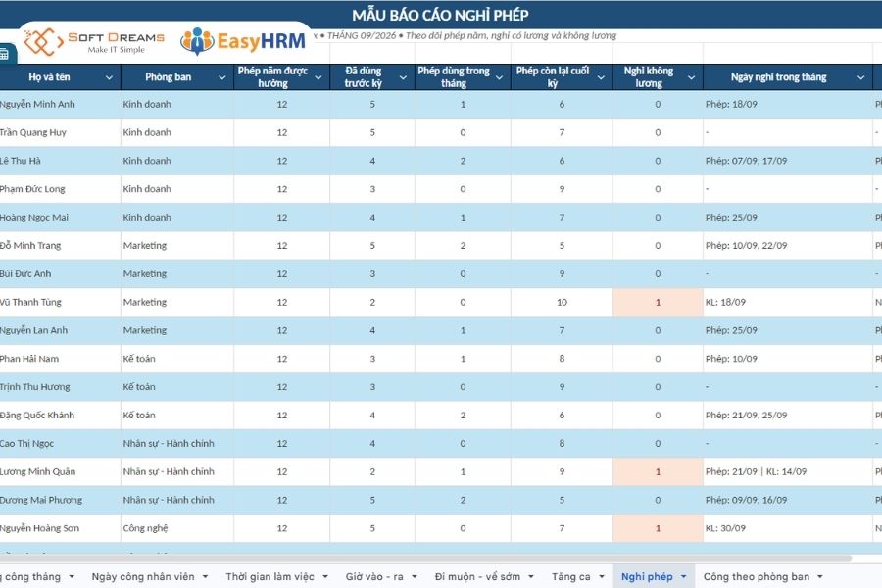The height and width of the screenshot is (588, 882).
Task: Open filter for Đã dùng trước kỳ column
Action: pyautogui.click(x=404, y=77)
